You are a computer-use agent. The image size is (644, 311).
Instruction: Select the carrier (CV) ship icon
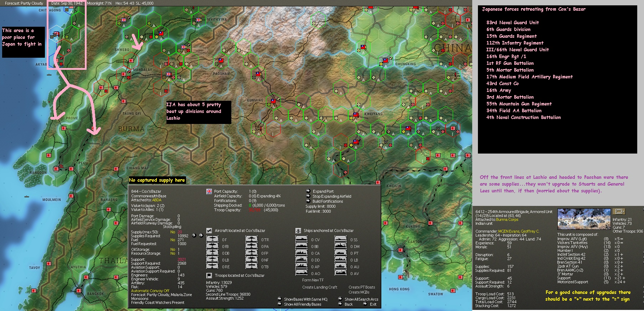[x=302, y=239]
